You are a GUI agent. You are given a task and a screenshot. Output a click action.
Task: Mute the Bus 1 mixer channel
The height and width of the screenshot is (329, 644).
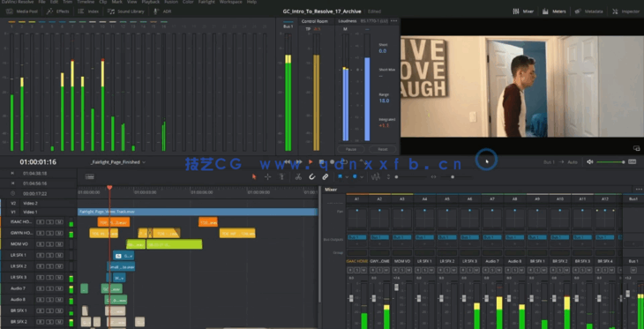(633, 270)
